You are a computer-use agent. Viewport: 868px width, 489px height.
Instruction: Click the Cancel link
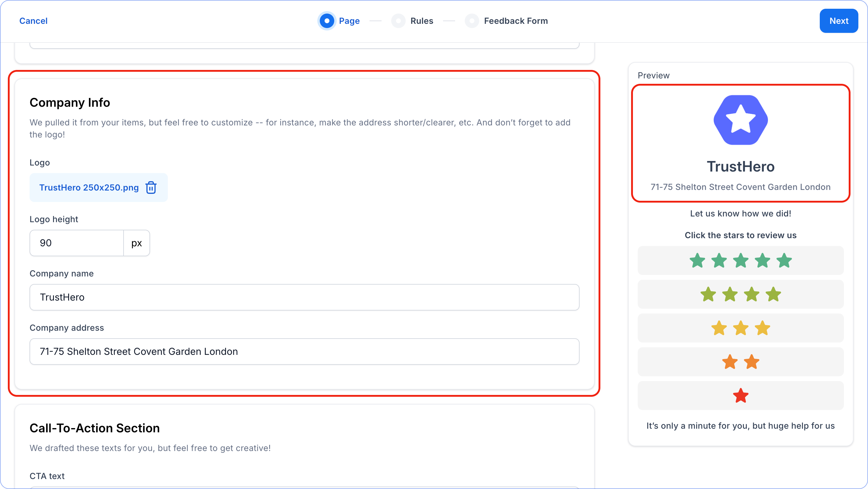tap(33, 21)
